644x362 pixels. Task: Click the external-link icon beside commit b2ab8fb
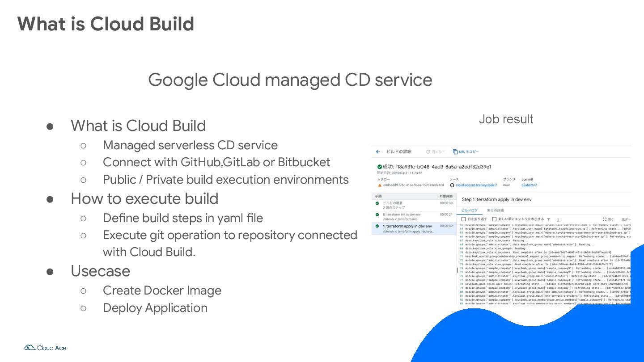tap(535, 185)
